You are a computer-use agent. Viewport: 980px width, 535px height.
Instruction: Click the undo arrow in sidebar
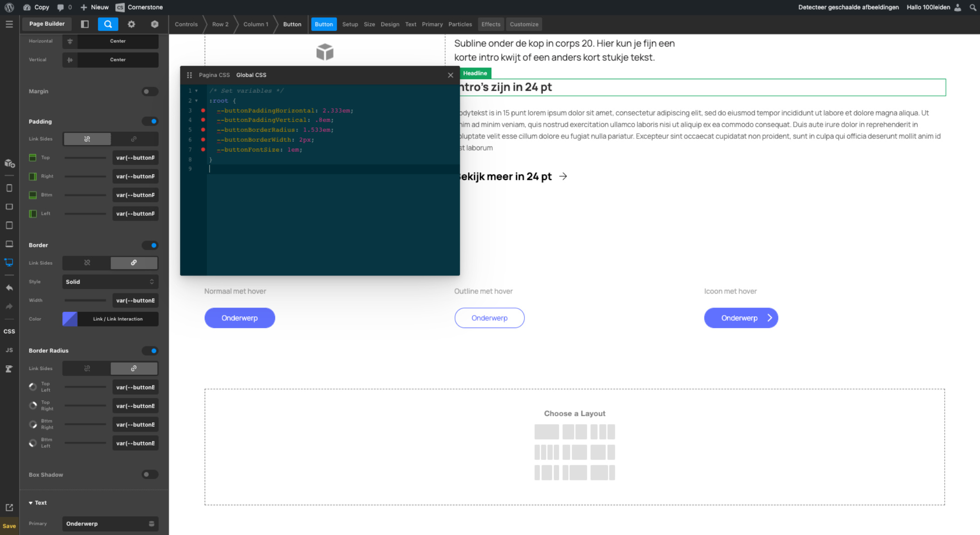pyautogui.click(x=9, y=288)
